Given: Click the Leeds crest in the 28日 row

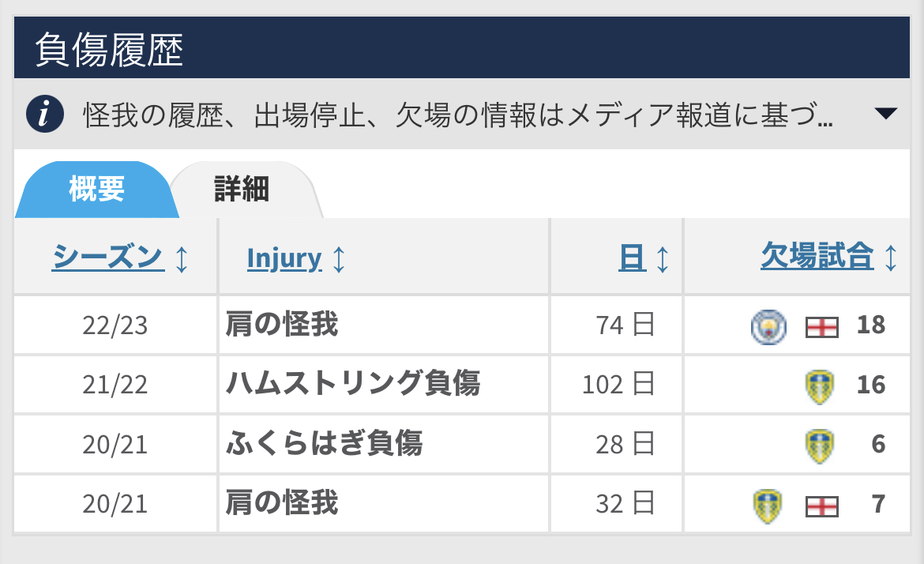Looking at the screenshot, I should tap(821, 445).
